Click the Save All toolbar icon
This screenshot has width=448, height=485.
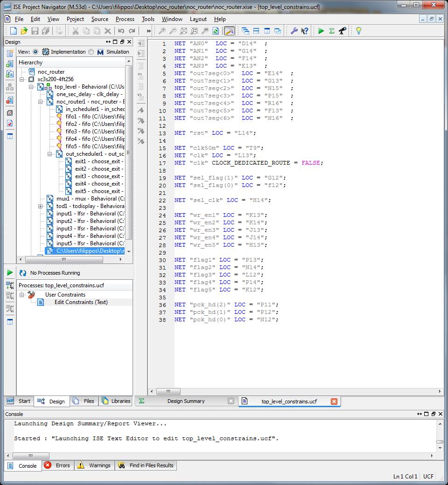[x=46, y=31]
